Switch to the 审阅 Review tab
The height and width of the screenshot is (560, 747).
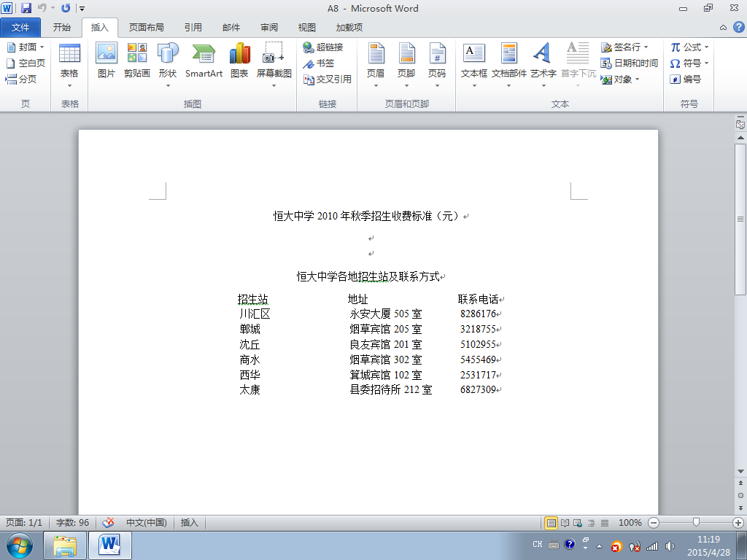tap(270, 28)
